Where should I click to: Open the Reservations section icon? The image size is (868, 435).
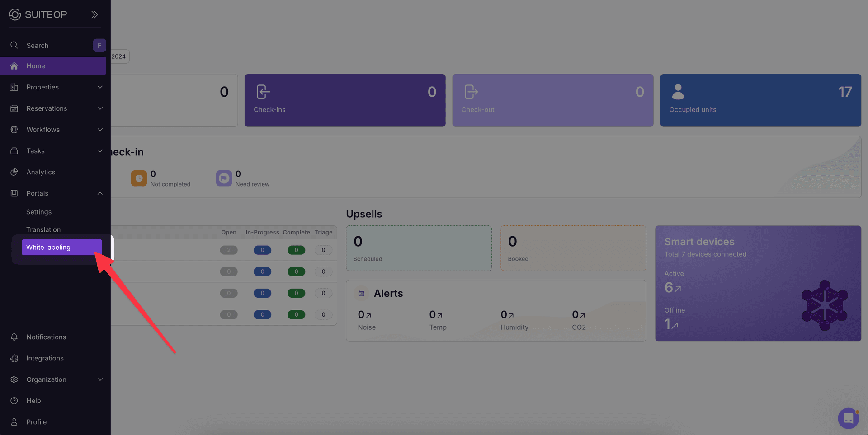pyautogui.click(x=14, y=108)
